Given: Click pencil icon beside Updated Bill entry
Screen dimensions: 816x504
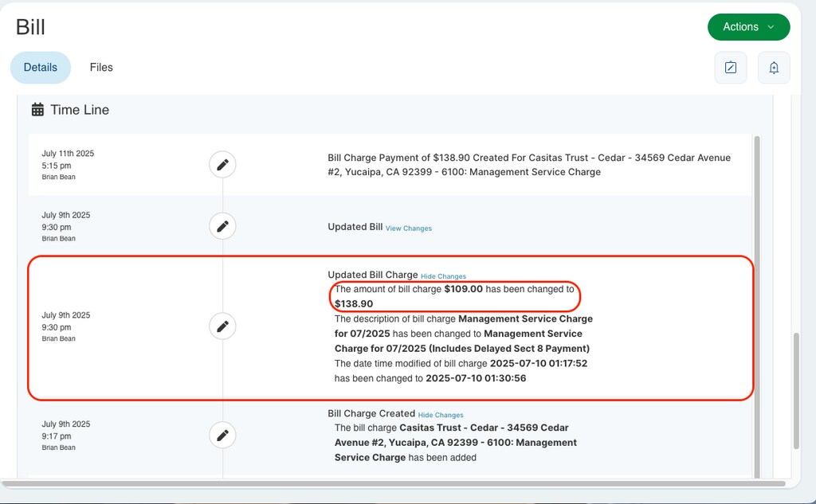Looking at the screenshot, I should [x=223, y=226].
